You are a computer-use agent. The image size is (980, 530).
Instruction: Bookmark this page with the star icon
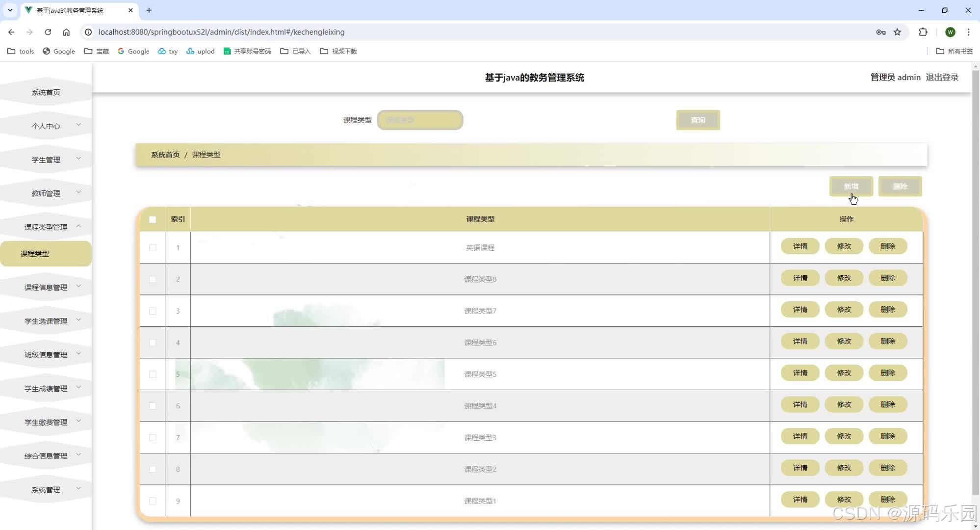pos(897,32)
